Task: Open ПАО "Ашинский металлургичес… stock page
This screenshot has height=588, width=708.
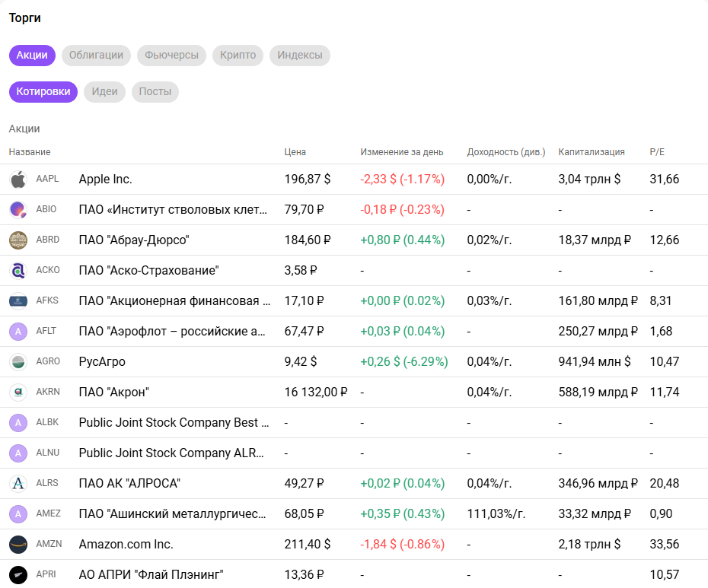Action: pyautogui.click(x=173, y=513)
